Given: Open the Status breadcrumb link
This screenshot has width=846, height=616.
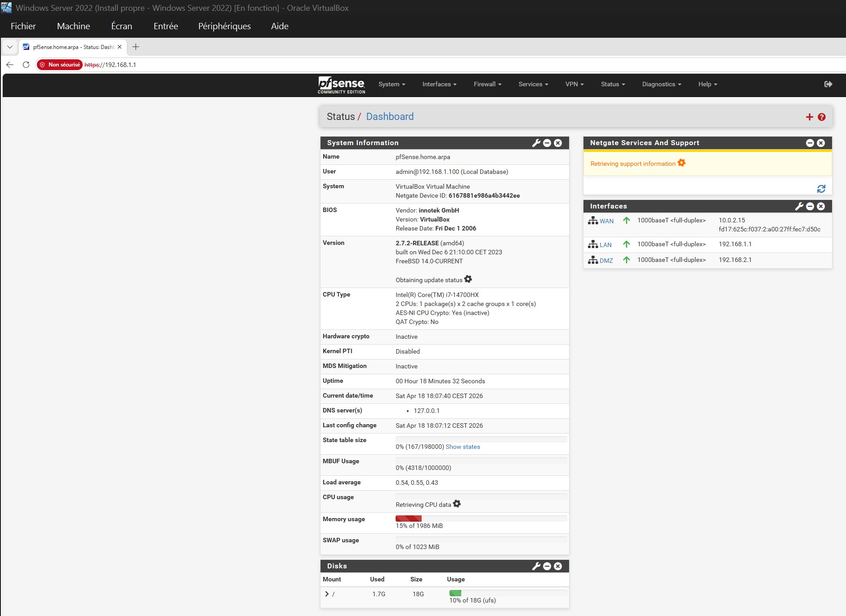Looking at the screenshot, I should [x=341, y=116].
